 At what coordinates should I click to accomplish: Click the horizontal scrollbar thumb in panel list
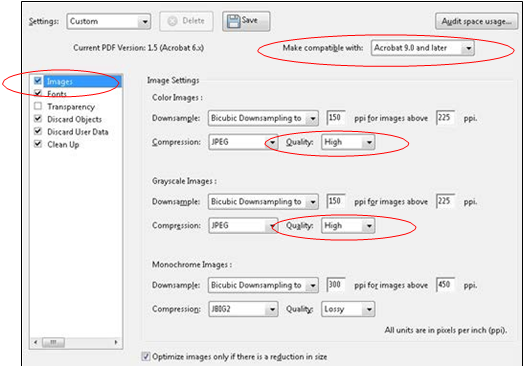pos(53,342)
